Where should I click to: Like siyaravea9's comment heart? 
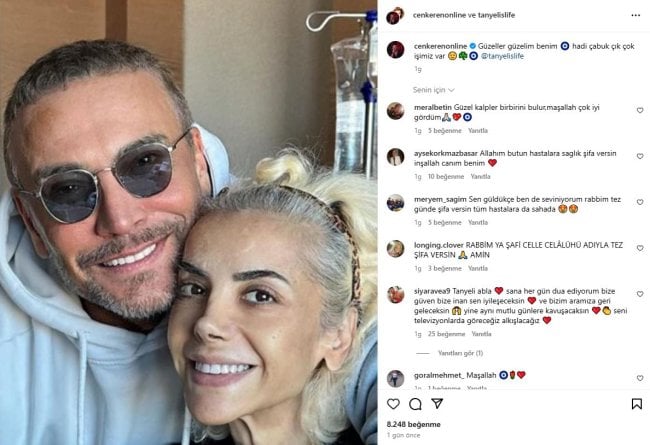tap(640, 294)
